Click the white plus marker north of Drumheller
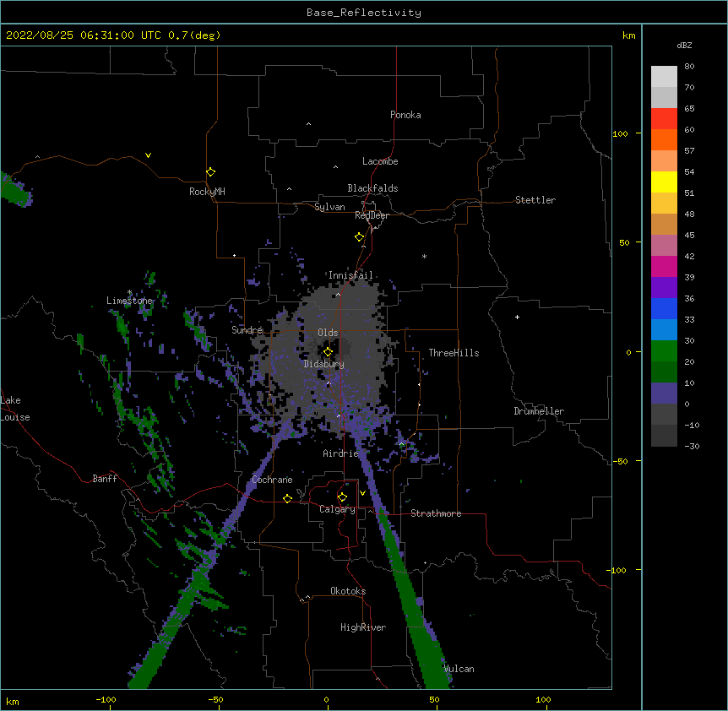This screenshot has width=728, height=711. click(517, 317)
